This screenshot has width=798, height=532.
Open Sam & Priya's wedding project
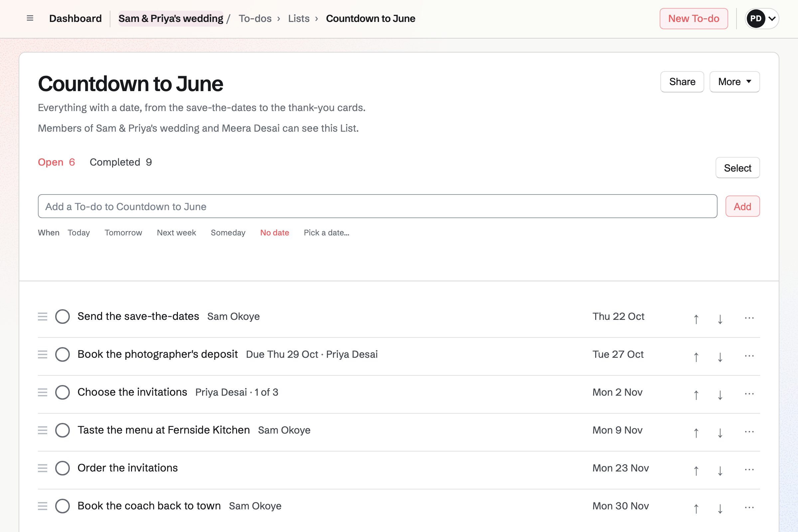point(171,19)
